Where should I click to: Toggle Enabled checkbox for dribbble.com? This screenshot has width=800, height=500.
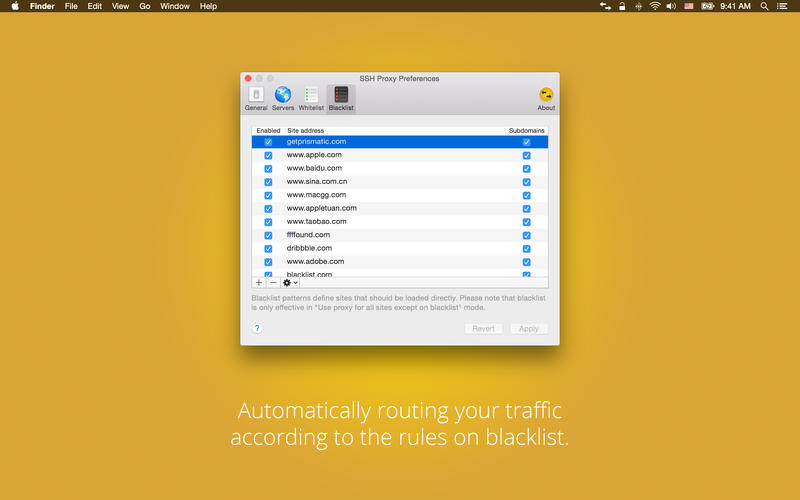click(x=268, y=248)
